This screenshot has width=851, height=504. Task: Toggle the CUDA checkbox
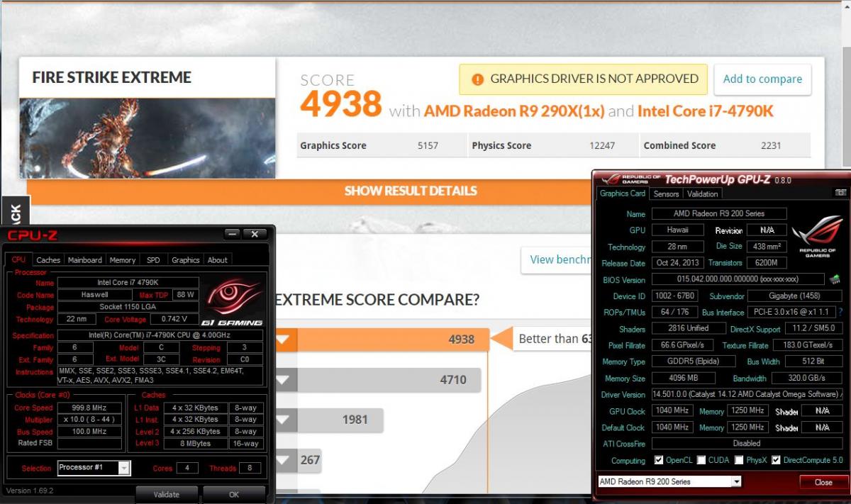click(x=701, y=460)
